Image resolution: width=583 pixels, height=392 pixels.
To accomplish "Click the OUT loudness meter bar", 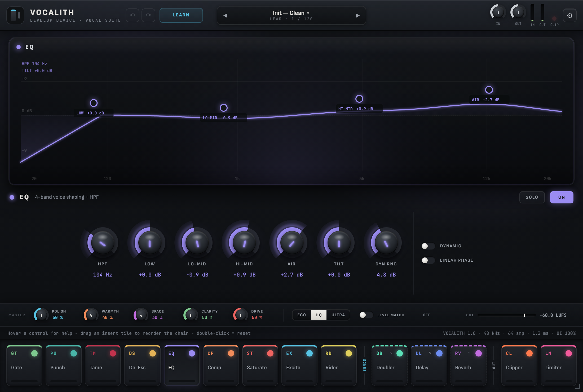I will [x=506, y=315].
